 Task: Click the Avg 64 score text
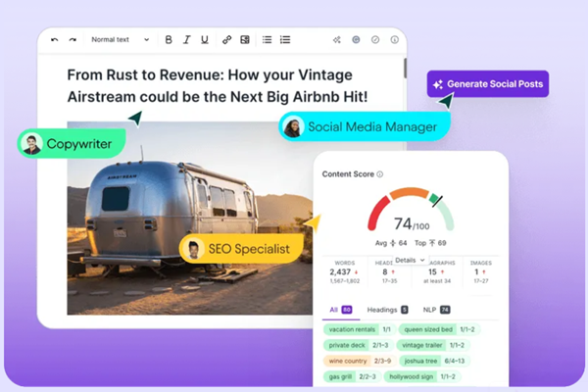[391, 243]
